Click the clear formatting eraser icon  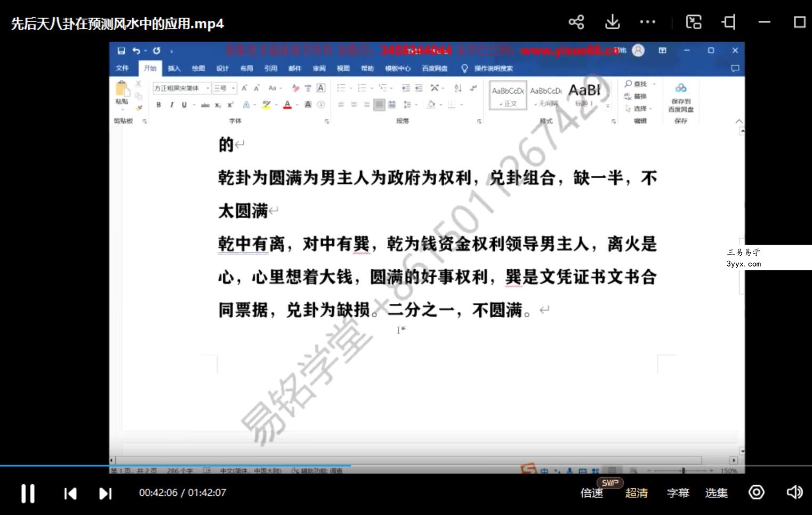coord(295,88)
